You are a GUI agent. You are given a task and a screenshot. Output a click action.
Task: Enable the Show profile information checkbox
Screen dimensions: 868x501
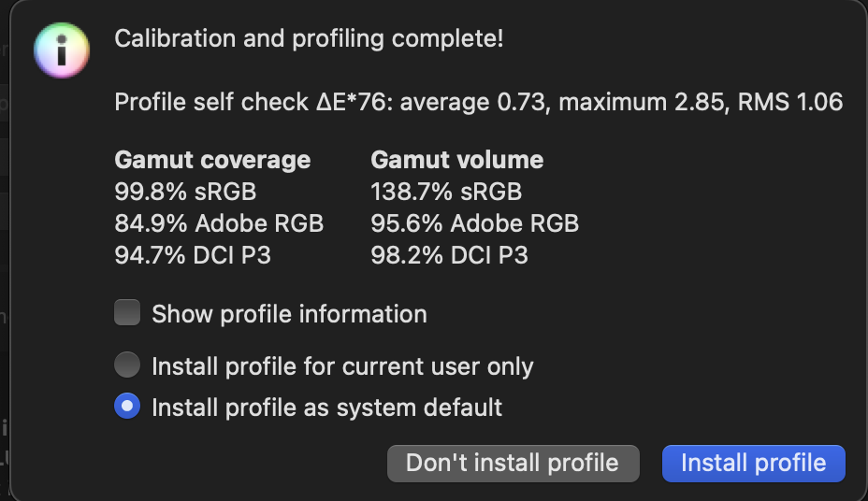click(127, 313)
